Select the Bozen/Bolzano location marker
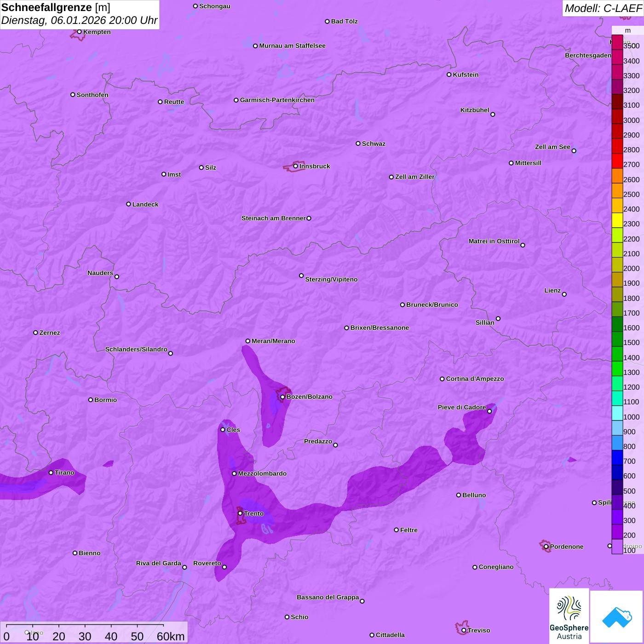Screen dimensions: 644x644 (x=282, y=397)
